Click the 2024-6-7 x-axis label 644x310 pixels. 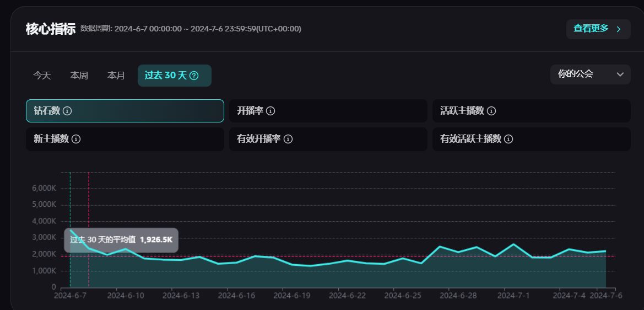pos(70,296)
